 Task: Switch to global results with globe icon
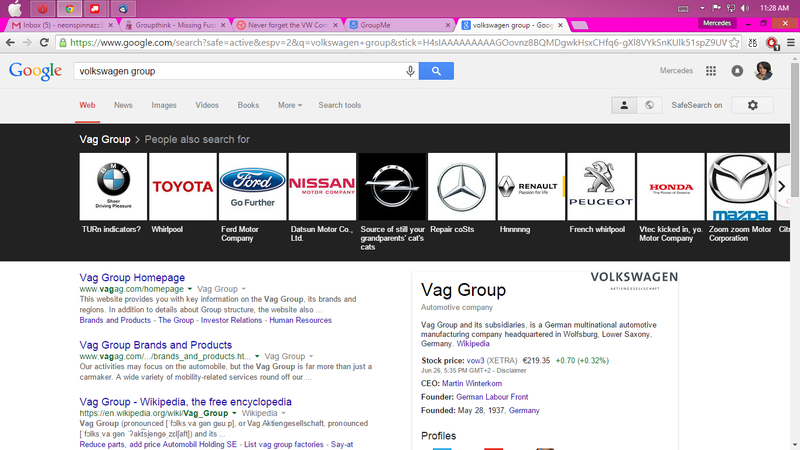(x=649, y=105)
